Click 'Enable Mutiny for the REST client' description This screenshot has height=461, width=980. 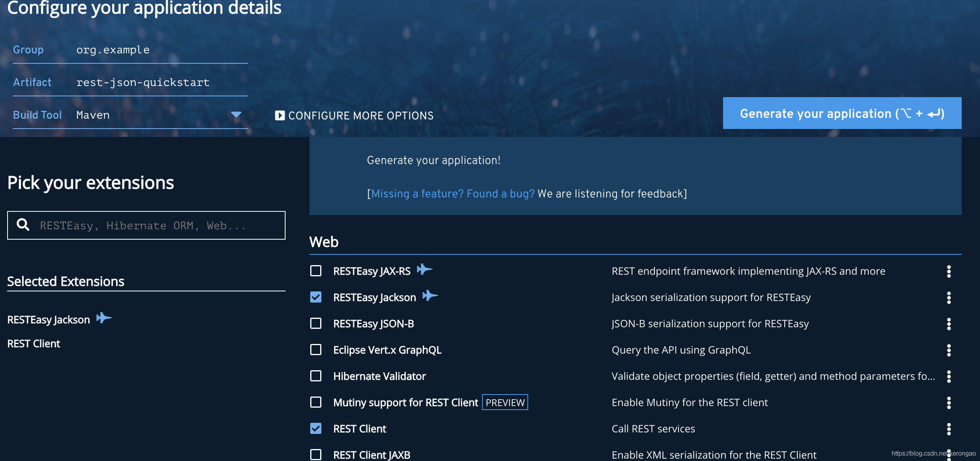tap(690, 402)
